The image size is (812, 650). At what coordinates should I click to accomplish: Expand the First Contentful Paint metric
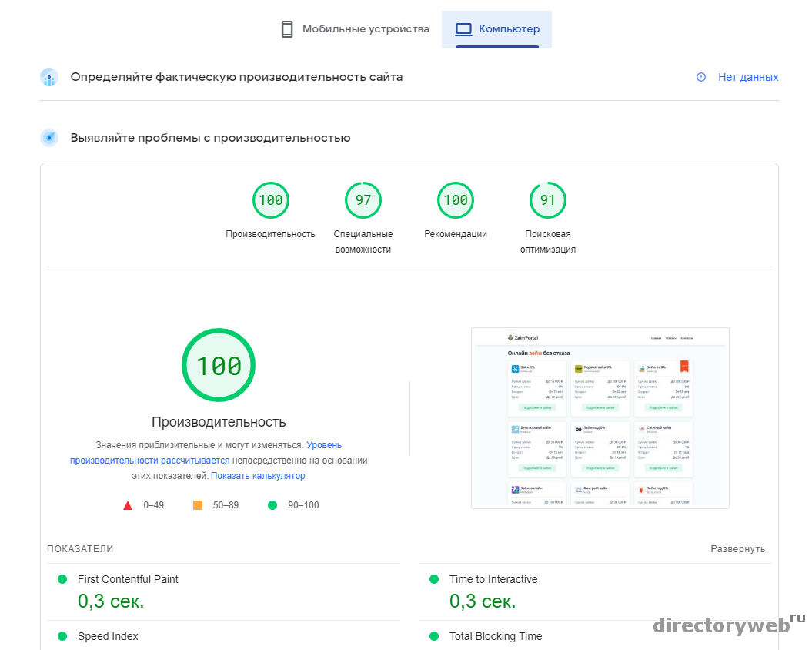pos(128,579)
